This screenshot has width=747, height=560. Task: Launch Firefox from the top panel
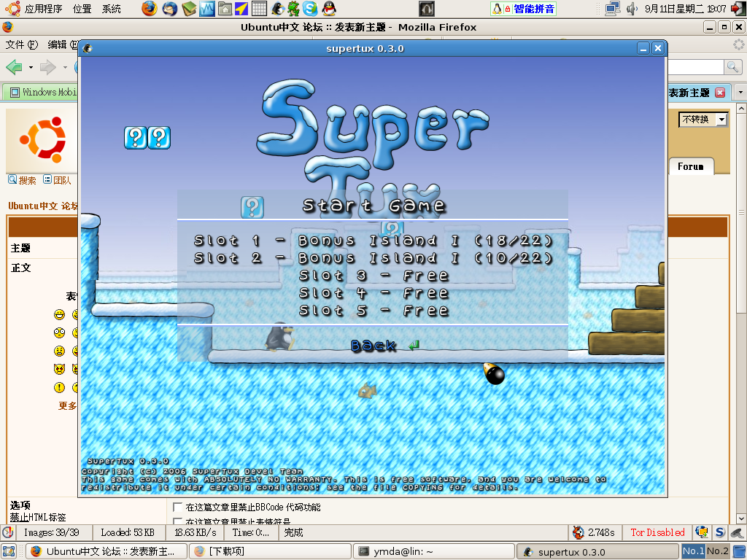pos(150,9)
